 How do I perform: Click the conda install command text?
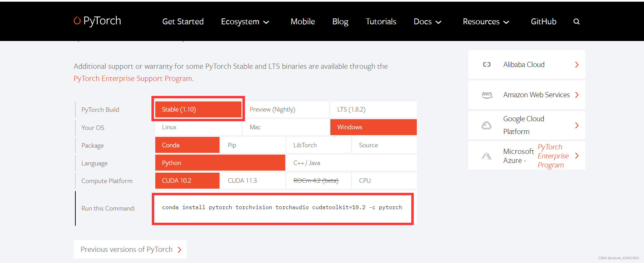tap(282, 207)
